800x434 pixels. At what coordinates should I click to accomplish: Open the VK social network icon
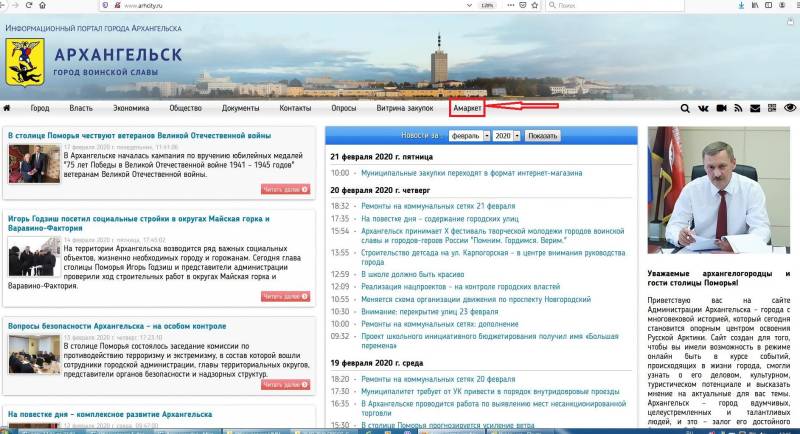point(704,108)
